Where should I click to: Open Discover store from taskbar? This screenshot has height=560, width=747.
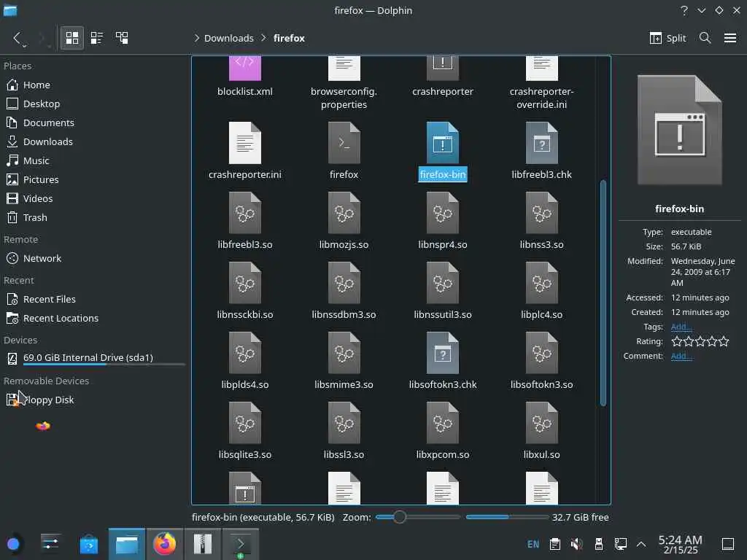pos(88,544)
